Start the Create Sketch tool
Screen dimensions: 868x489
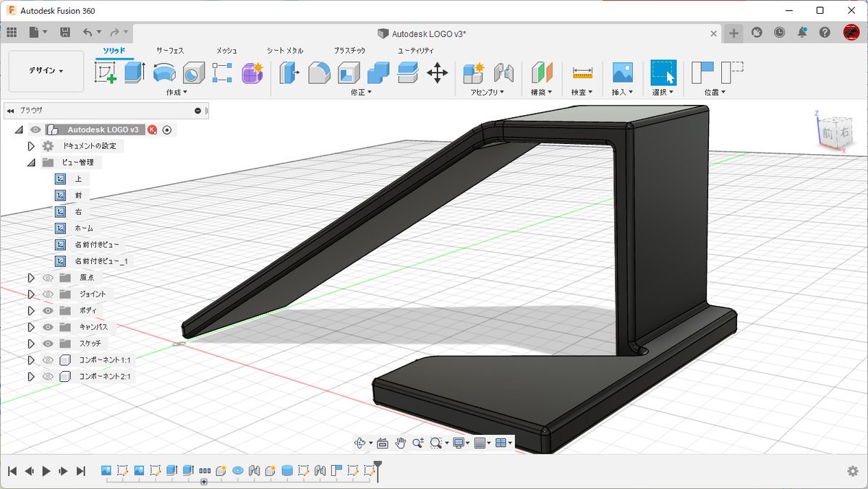coord(106,72)
